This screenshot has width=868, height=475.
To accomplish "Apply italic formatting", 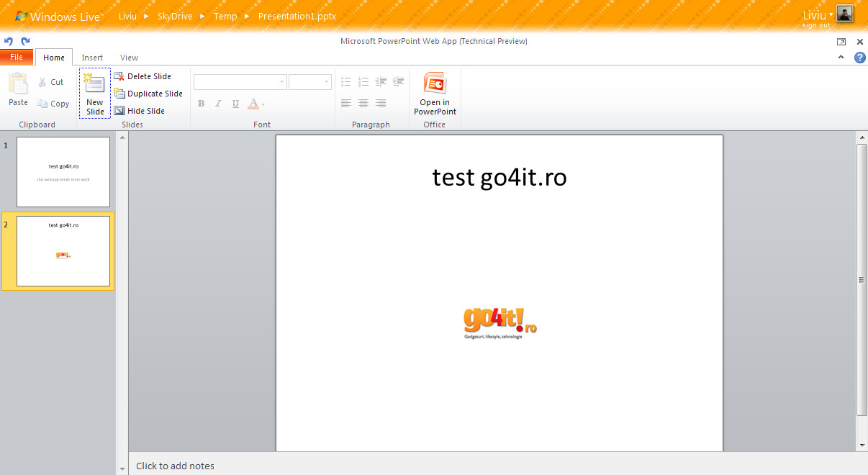I will point(218,104).
